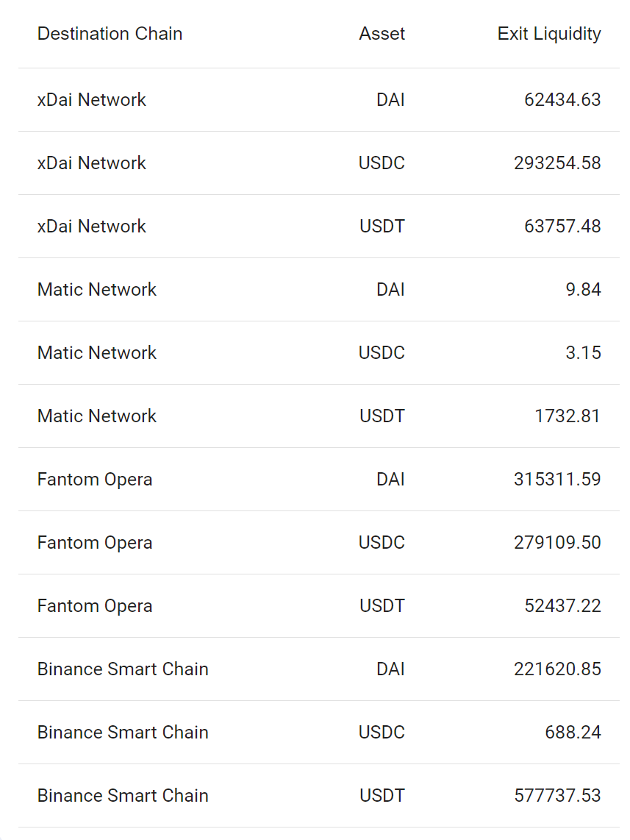The image size is (630, 840).
Task: Click the 62434.63 liquidity value
Action: tap(562, 99)
